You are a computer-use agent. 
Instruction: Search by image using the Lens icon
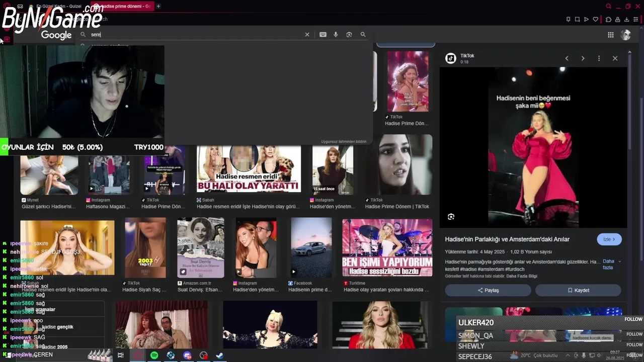[349, 35]
